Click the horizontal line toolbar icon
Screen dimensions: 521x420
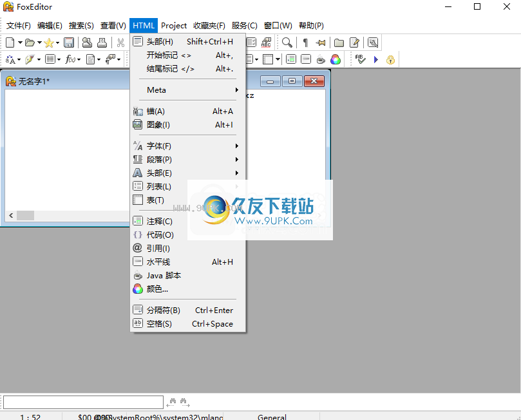tap(306, 59)
